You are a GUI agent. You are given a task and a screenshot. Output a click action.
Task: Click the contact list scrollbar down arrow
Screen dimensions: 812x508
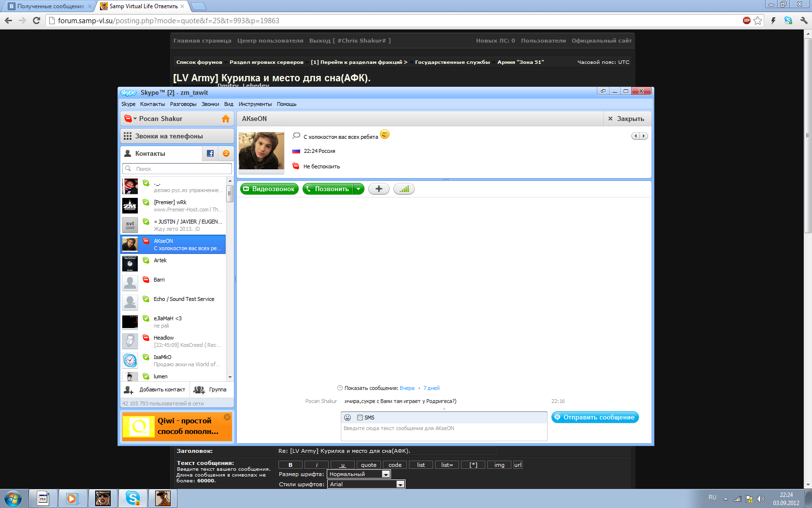[x=230, y=377]
